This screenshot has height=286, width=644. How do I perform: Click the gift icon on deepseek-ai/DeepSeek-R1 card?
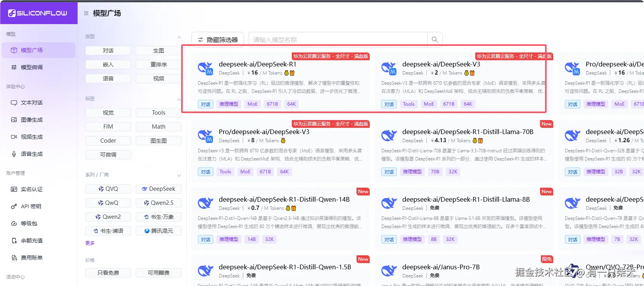(292, 73)
